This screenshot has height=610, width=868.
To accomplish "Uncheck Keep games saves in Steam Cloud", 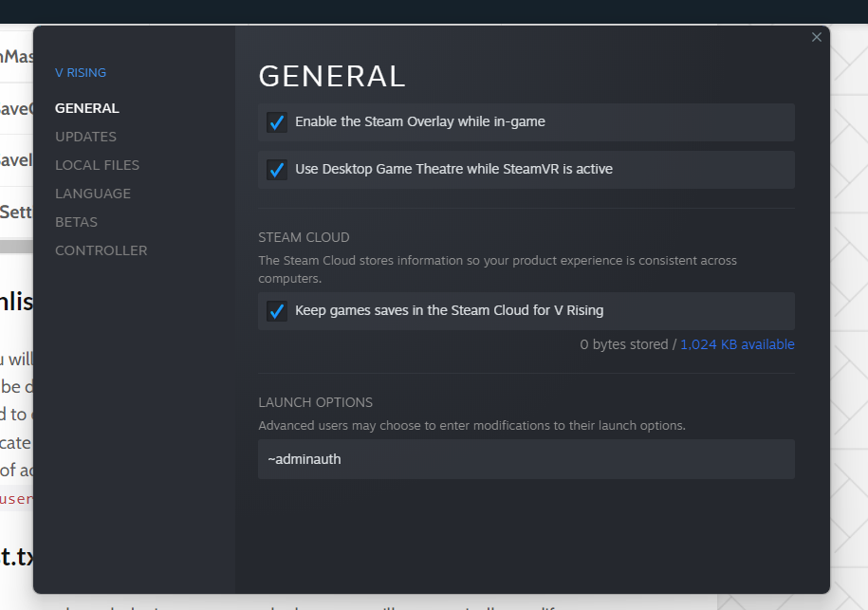I will (277, 311).
